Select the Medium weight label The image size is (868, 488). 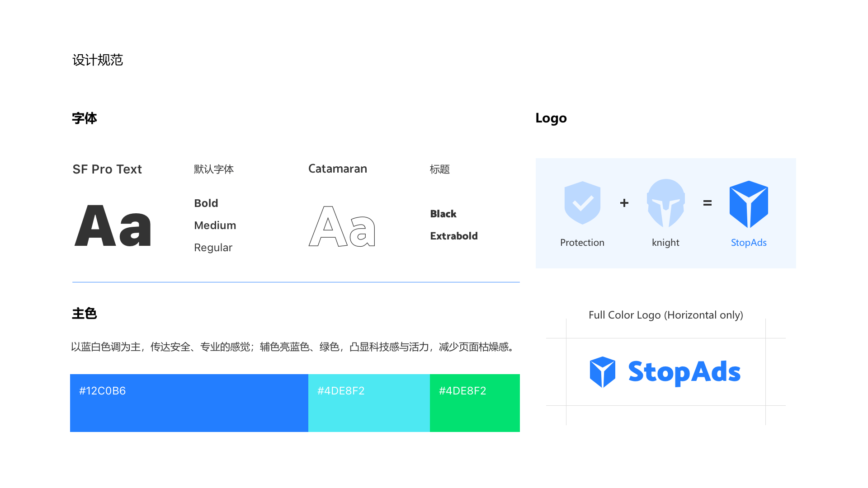[215, 225]
